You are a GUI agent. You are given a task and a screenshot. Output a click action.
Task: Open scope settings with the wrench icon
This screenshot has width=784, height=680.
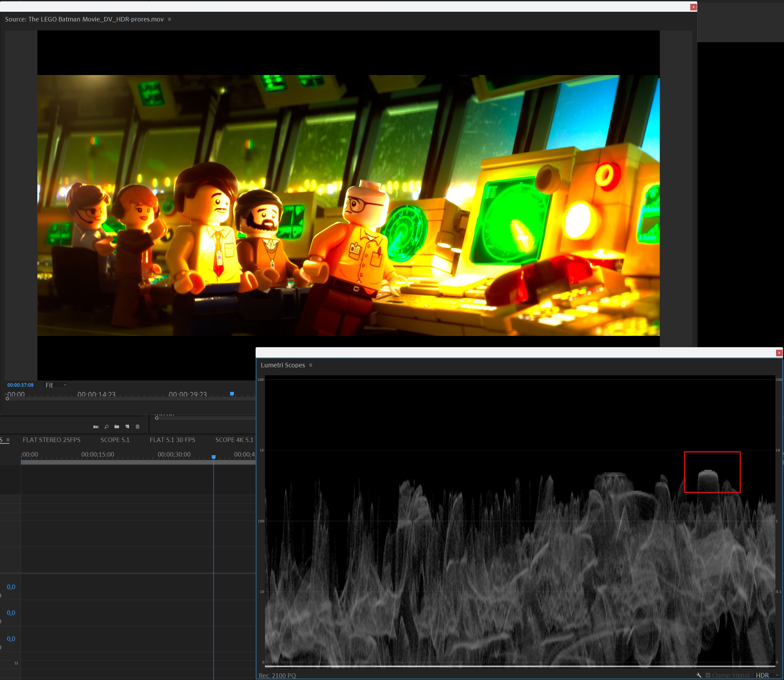pyautogui.click(x=699, y=675)
